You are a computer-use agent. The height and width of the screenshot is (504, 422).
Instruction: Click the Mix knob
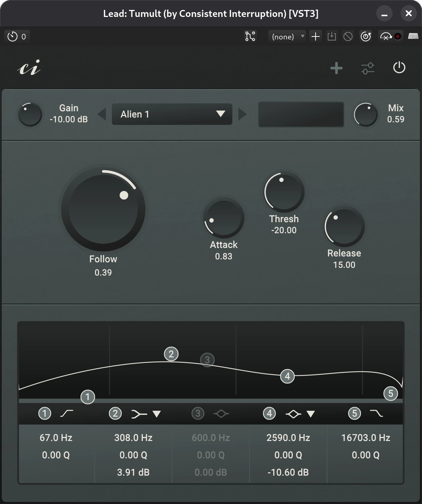[x=366, y=115]
